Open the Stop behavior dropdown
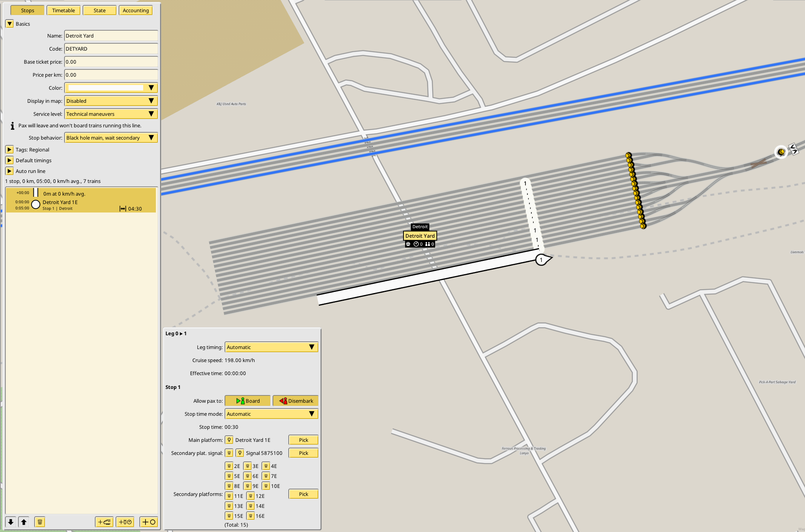The height and width of the screenshot is (532, 805). 111,138
